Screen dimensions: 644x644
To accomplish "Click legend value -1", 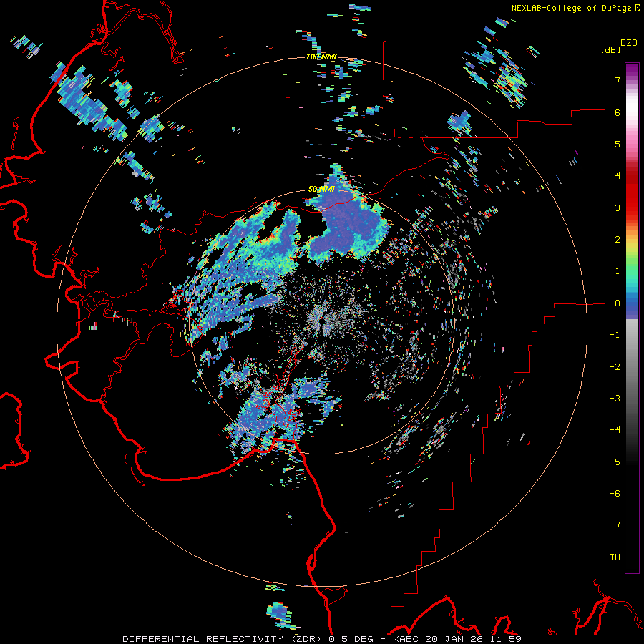I will tap(615, 335).
